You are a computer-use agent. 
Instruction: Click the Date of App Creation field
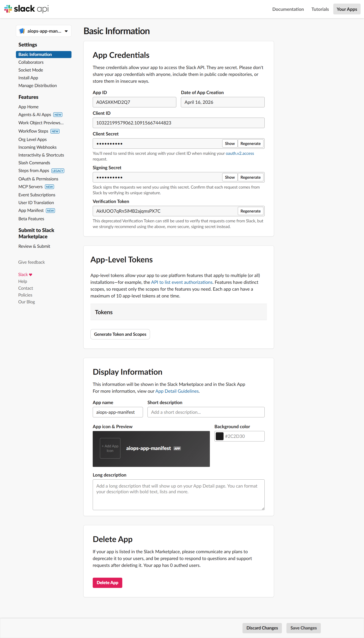(223, 102)
